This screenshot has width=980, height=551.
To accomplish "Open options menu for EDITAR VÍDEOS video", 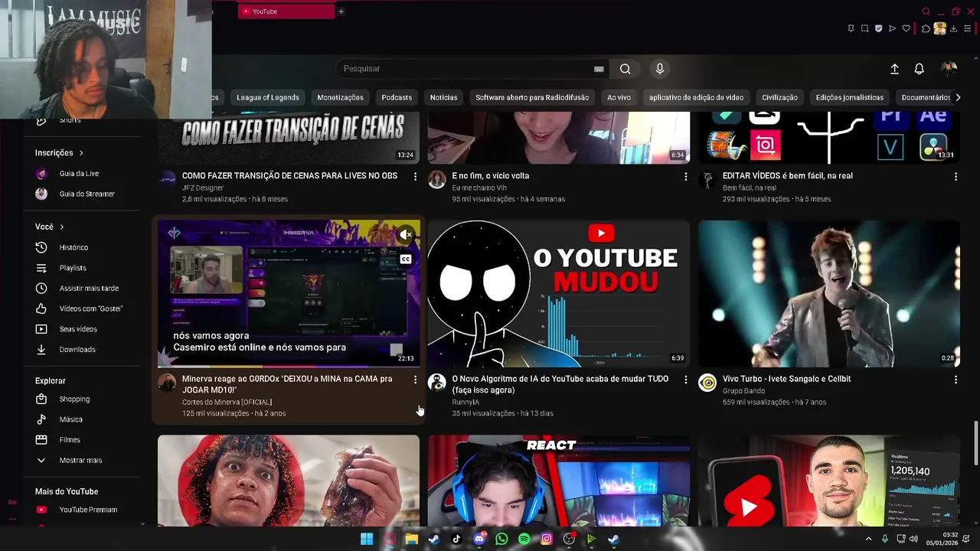I will tap(955, 177).
